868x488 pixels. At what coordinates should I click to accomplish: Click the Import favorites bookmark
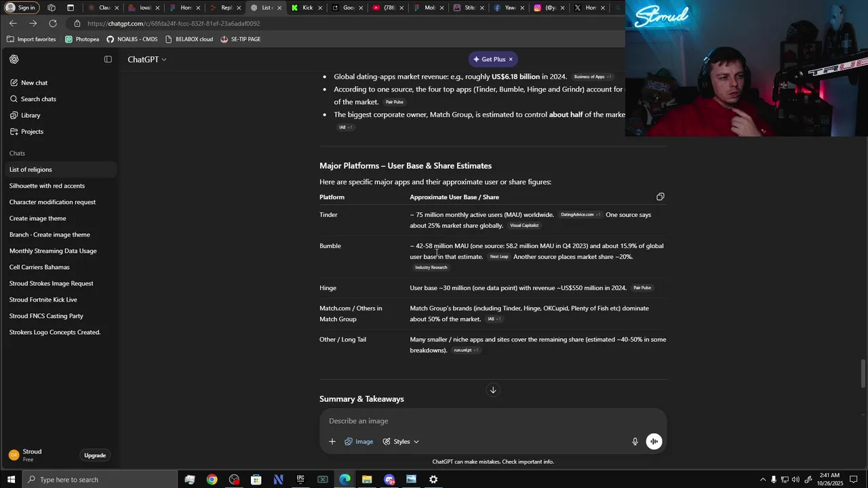tap(31, 39)
